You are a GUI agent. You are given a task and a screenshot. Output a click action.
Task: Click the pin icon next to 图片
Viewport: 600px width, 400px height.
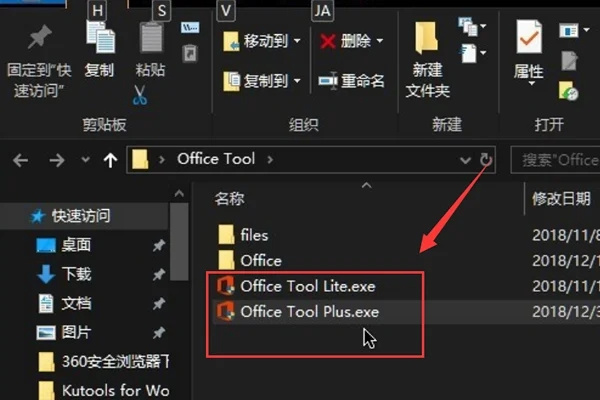tap(159, 333)
